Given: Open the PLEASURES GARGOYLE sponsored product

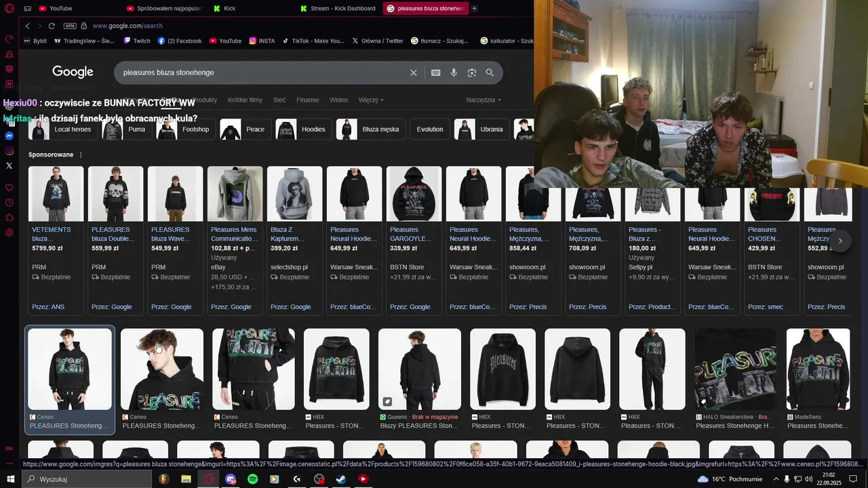Looking at the screenshot, I should tap(414, 241).
